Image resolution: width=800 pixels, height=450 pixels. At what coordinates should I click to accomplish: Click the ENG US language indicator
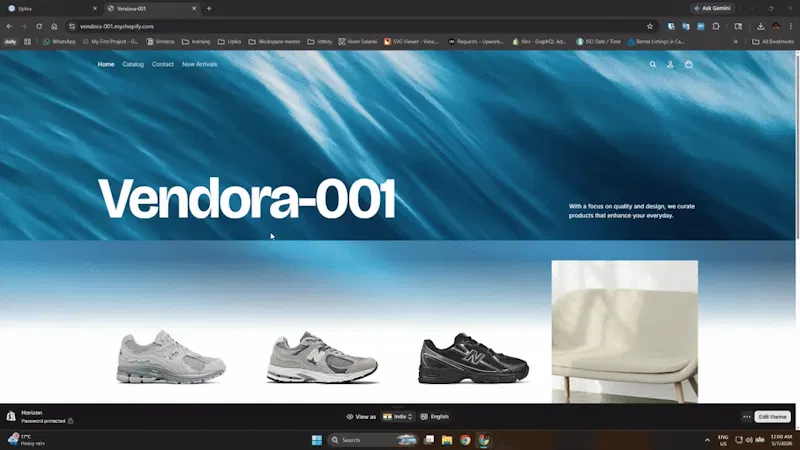coord(723,440)
